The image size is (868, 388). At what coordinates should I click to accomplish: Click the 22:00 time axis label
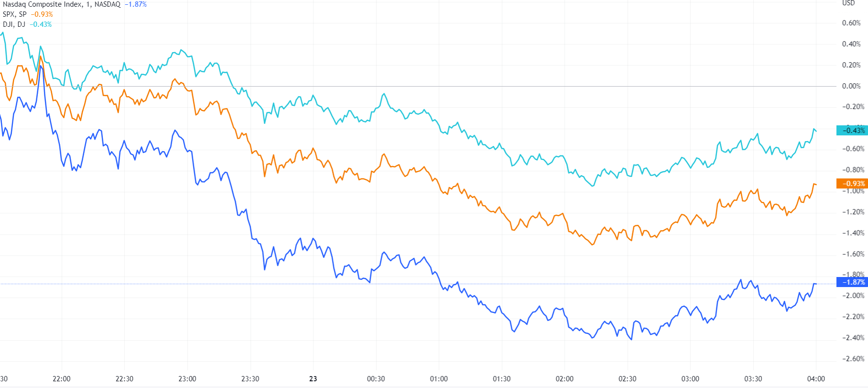[62, 379]
